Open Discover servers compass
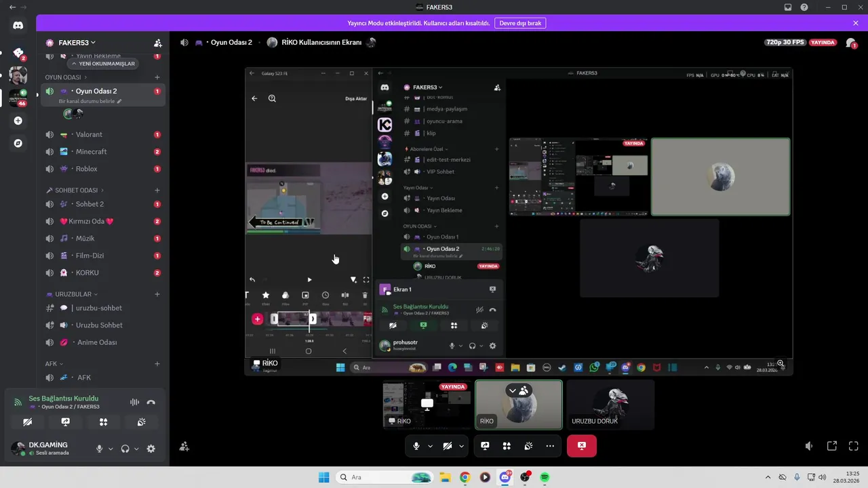Viewport: 868px width, 488px height. tap(18, 144)
